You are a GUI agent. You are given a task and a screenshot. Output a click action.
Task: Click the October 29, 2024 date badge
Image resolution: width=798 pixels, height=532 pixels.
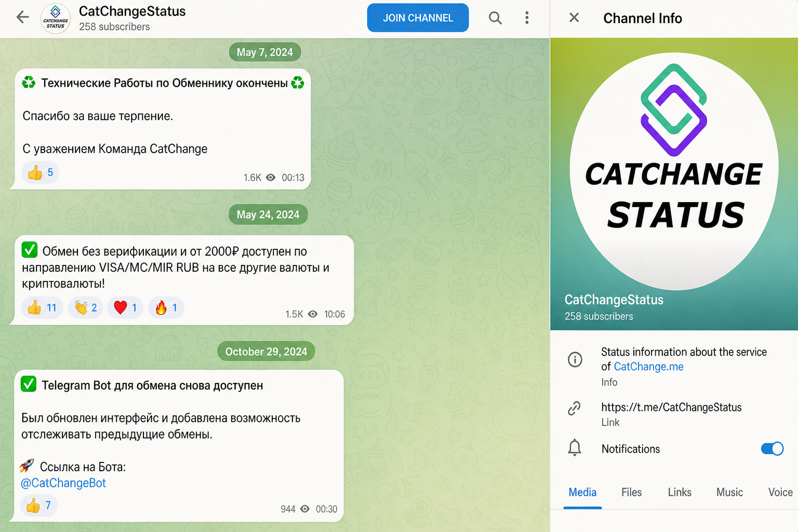(x=266, y=352)
